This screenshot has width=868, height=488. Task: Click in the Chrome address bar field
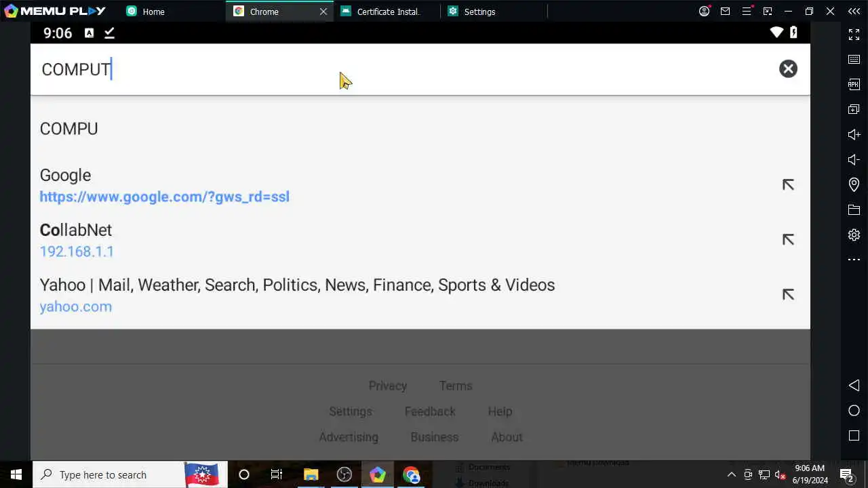403,69
